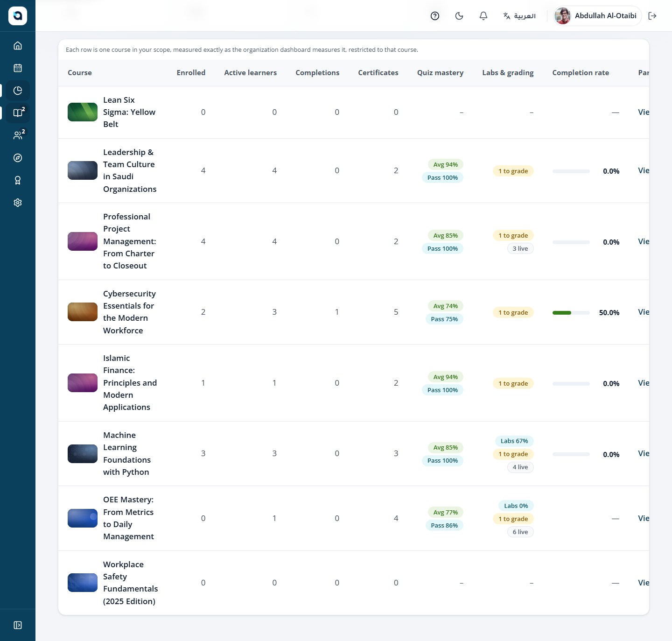Screen dimensions: 672x641
Task: Click Labs 67% badge
Action: tap(514, 441)
